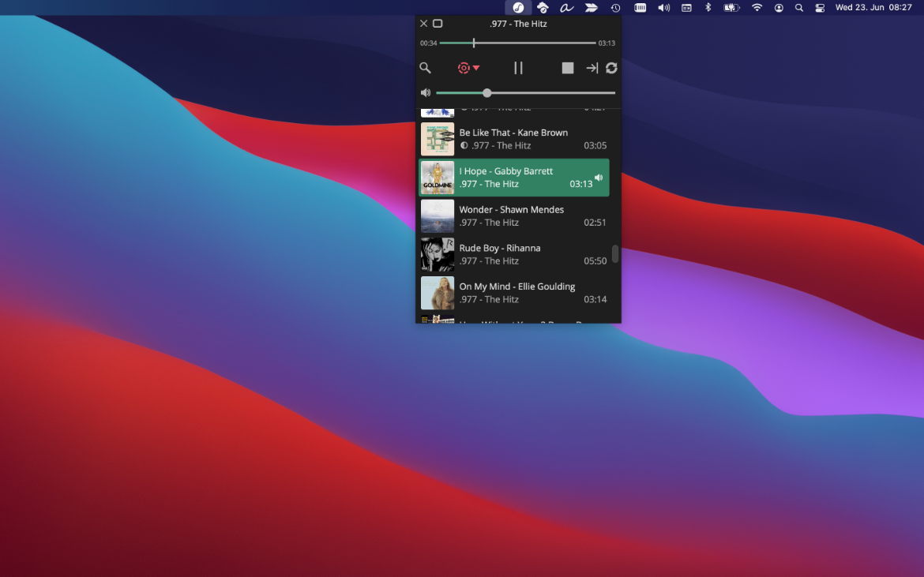Click the detach window icon in the titlebar
This screenshot has height=577, width=924.
click(x=438, y=23)
